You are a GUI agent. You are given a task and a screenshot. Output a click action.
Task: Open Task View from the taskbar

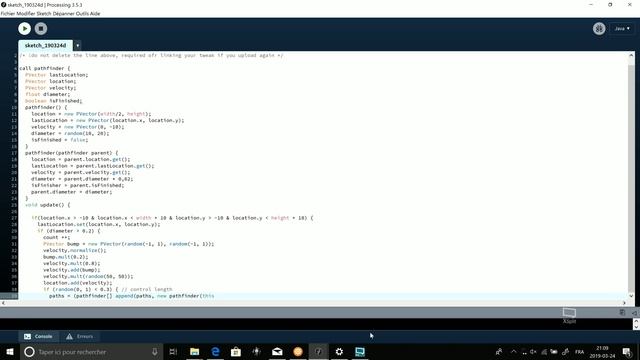[173, 351]
